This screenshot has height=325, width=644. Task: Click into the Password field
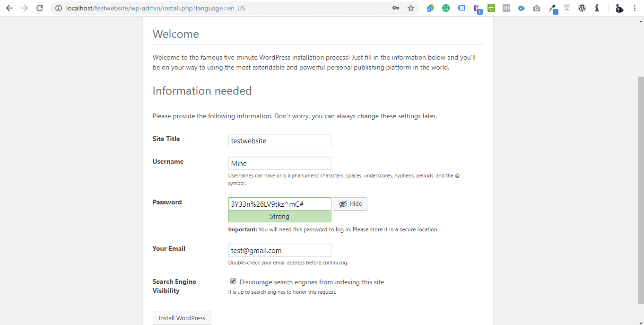point(280,204)
